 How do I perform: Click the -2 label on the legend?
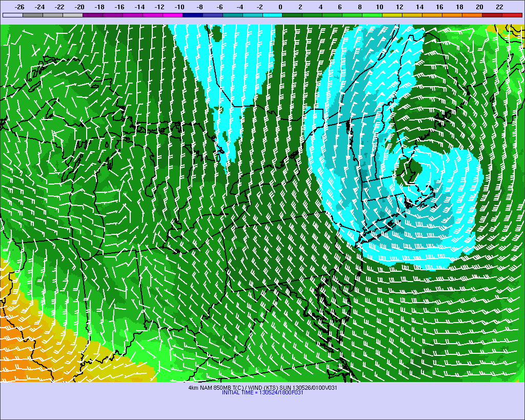259,7
